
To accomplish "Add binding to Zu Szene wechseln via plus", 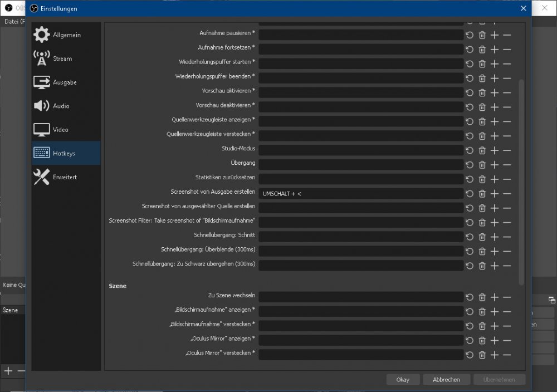I will [494, 297].
